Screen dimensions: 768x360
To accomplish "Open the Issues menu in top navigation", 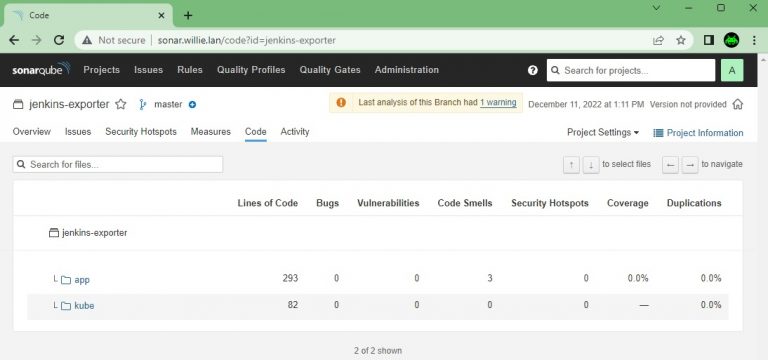I will [148, 70].
